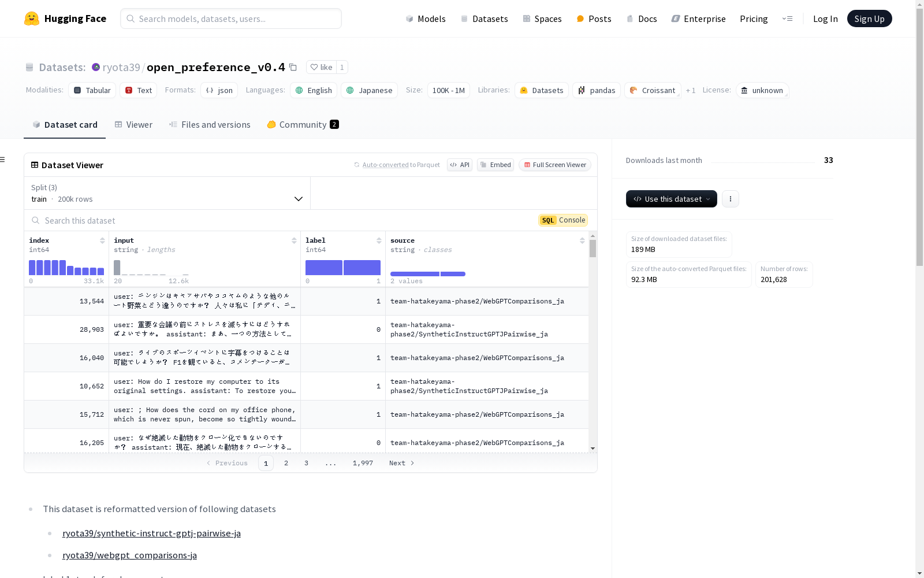This screenshot has width=924, height=578.
Task: Go to the Next page of rows
Action: 401,463
